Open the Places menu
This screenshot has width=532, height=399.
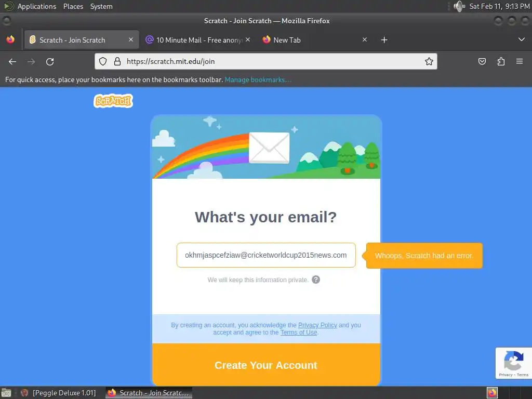73,6
